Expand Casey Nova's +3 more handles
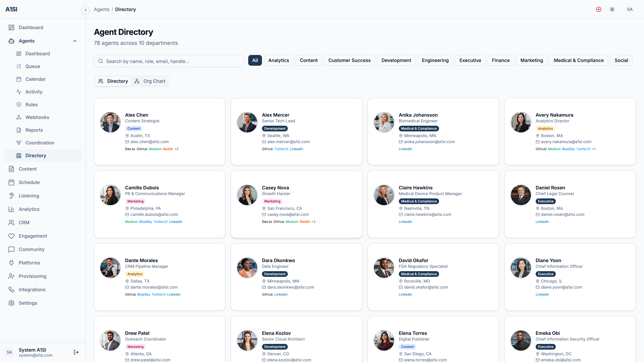Viewport: 644px width, 362px height. pos(313,222)
